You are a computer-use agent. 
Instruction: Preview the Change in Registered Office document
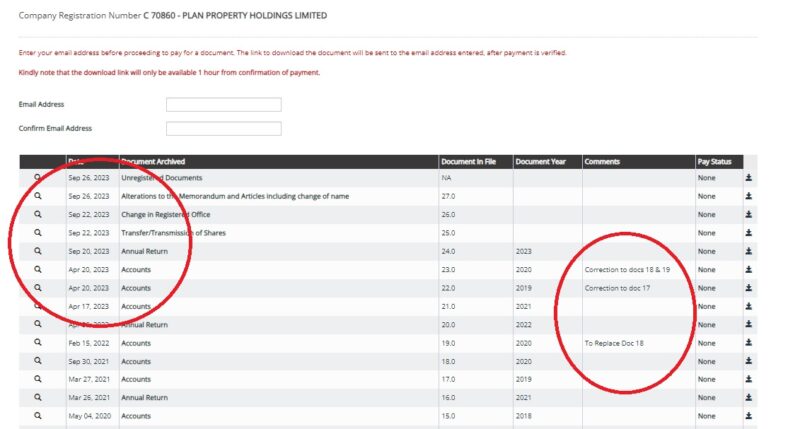click(38, 215)
